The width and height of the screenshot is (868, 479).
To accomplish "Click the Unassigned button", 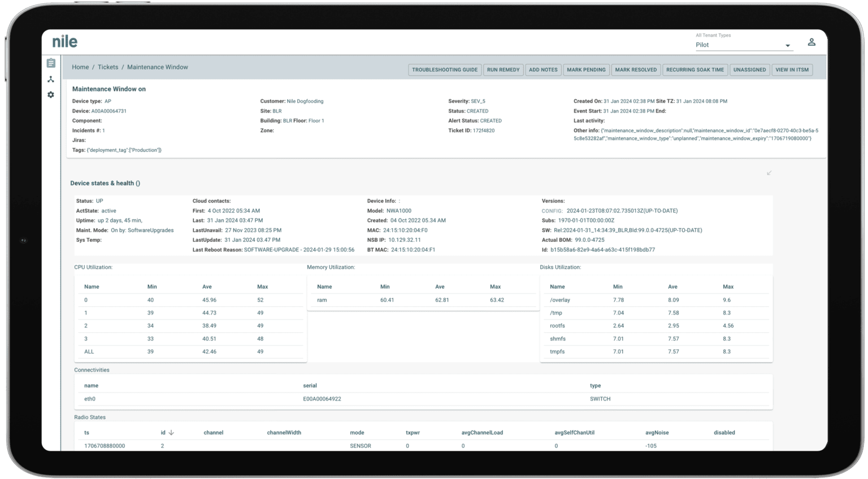I will (749, 69).
